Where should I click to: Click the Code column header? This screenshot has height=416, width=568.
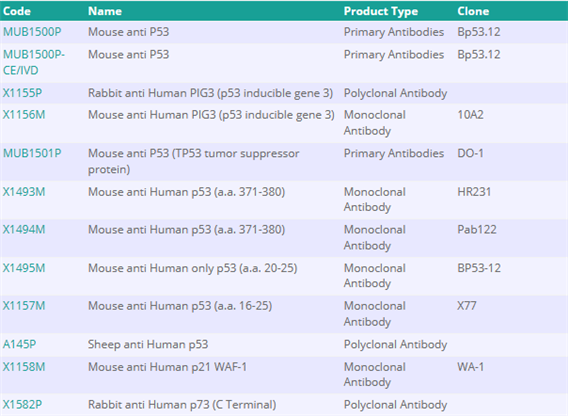17,11
